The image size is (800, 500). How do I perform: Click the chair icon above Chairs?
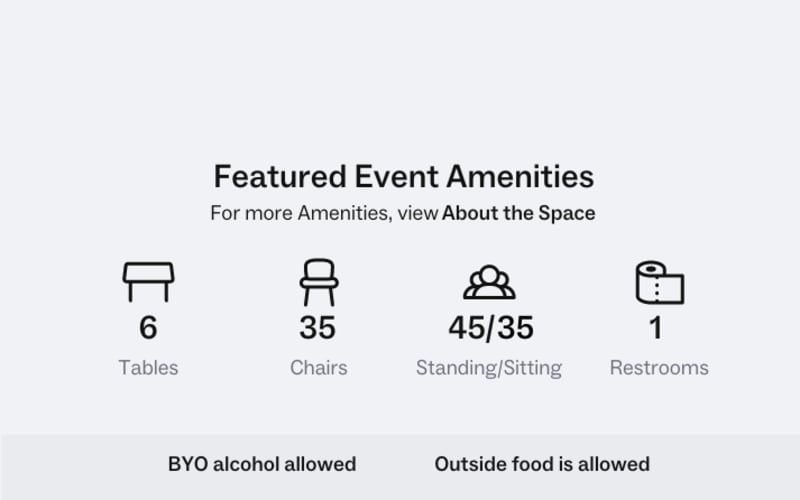[x=319, y=282]
